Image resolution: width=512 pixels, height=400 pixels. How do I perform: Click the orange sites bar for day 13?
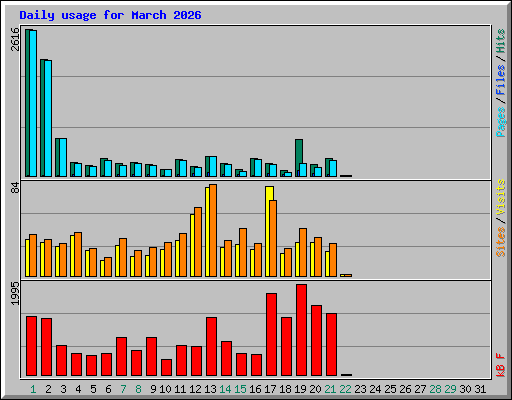click(213, 230)
